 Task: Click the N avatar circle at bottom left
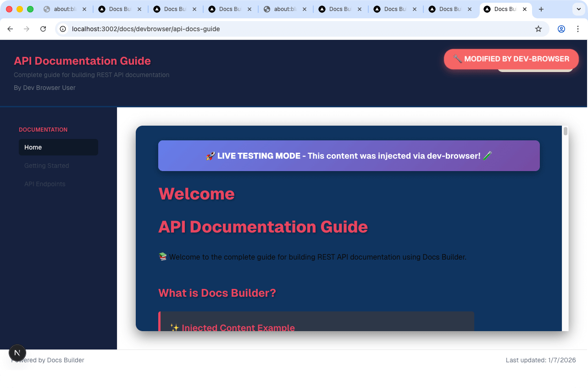click(x=17, y=353)
